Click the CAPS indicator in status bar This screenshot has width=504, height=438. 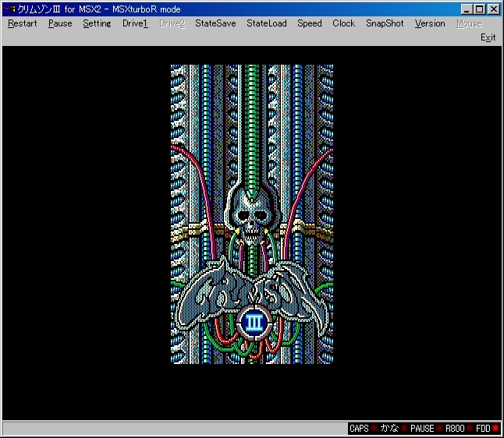[359, 429]
